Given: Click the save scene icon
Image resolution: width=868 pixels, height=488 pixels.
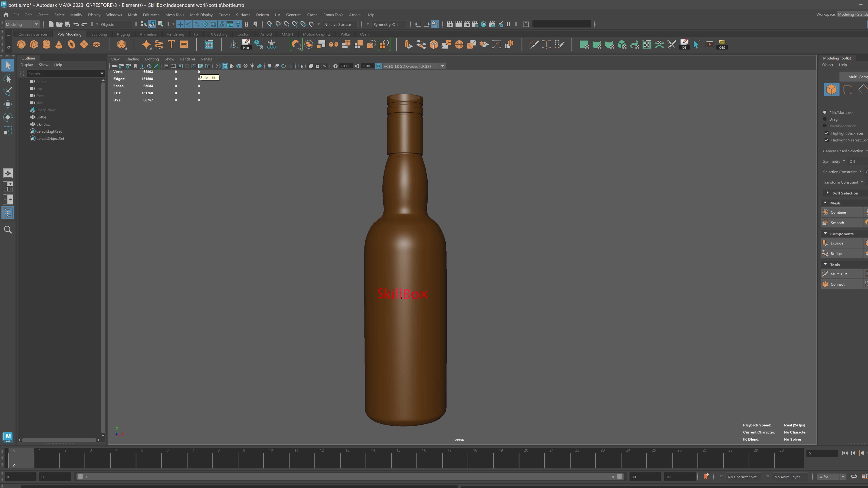Looking at the screenshot, I should pyautogui.click(x=68, y=24).
